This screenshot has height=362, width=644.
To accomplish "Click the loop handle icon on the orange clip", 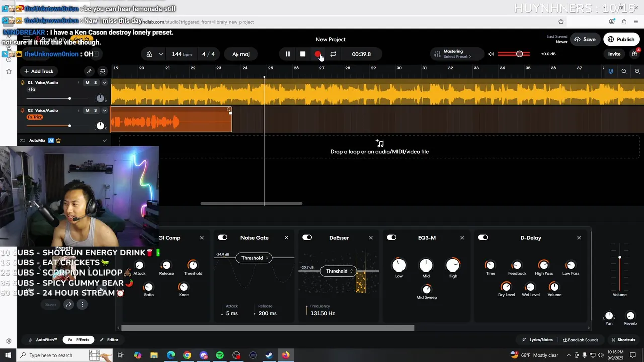I will click(x=229, y=109).
